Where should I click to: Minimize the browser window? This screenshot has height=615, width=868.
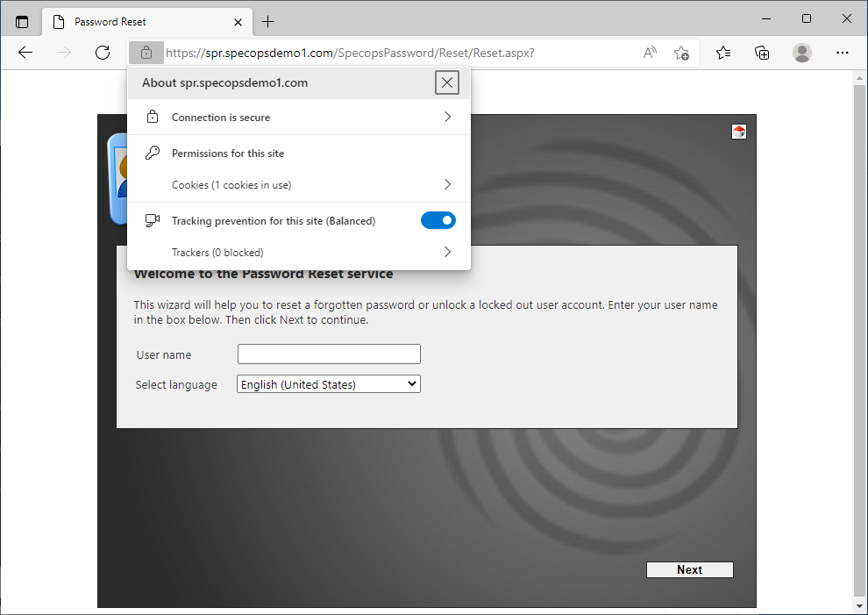click(x=766, y=18)
